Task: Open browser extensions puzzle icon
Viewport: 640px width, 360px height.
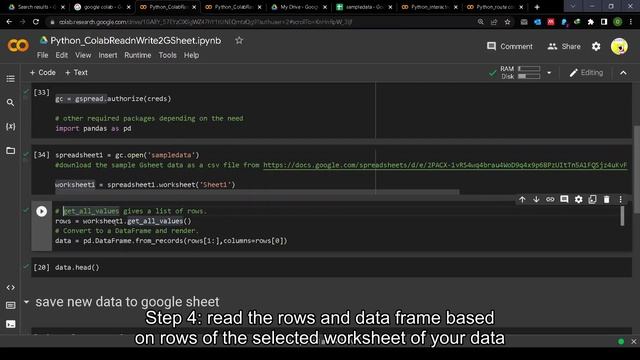Action: (x=591, y=22)
